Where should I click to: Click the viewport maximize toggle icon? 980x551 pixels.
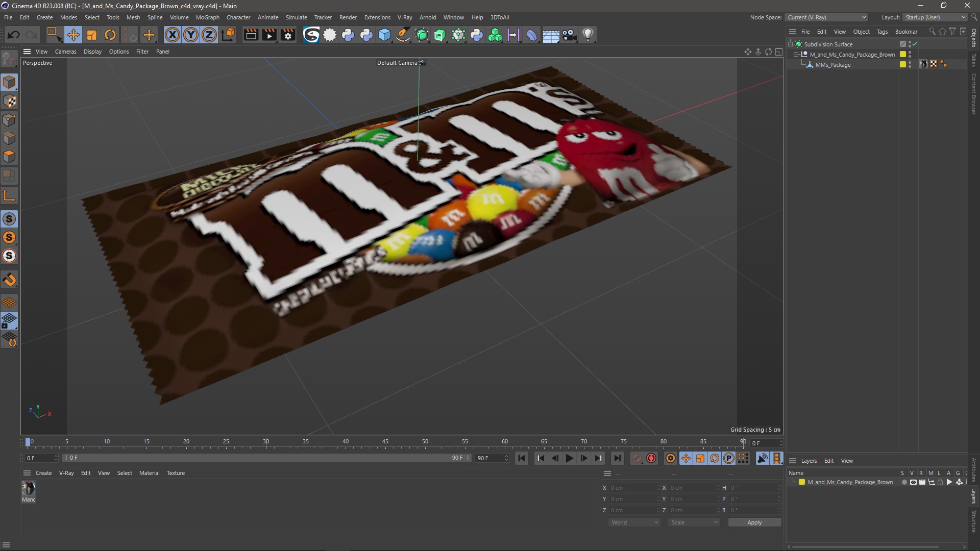point(779,52)
